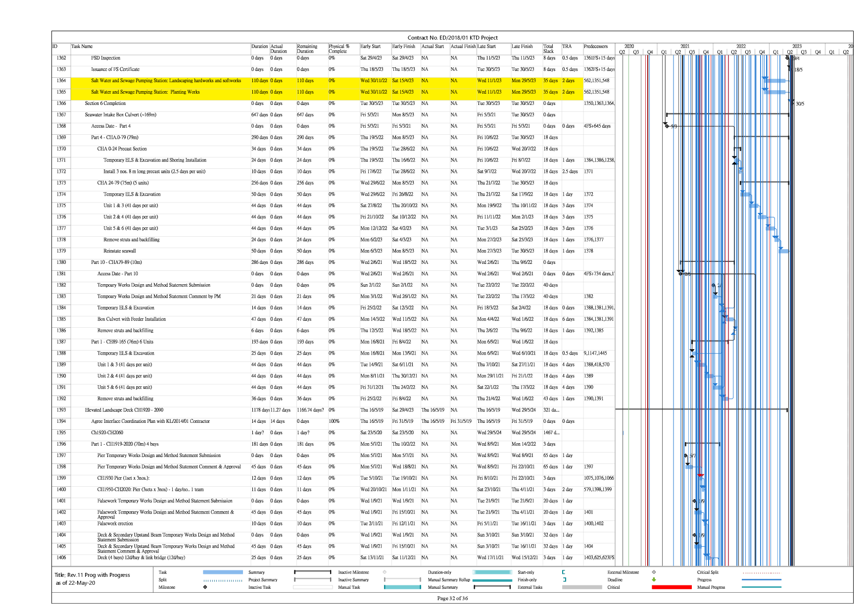Select the yellow-highlighted Planting Works task row
Viewport: 868px width, 614px height.
(145, 92)
